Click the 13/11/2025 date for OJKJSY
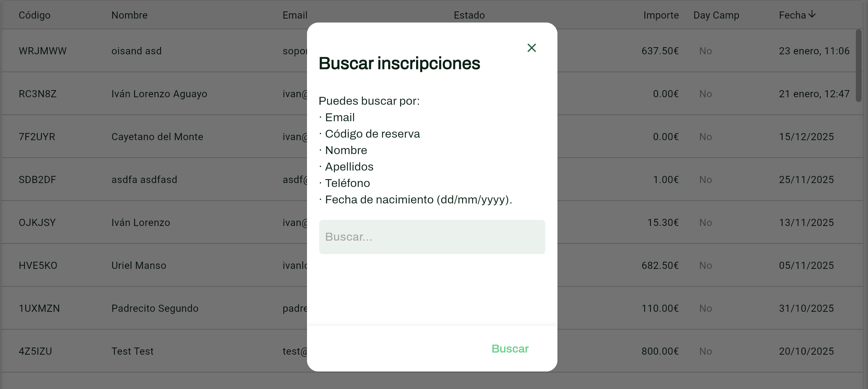Screen dimensions: 868x389 click(806, 222)
